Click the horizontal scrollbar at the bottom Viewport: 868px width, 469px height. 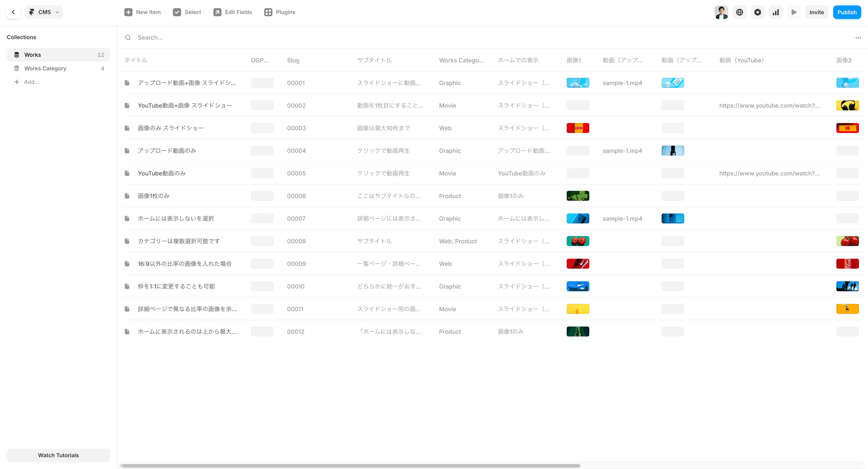point(349,466)
